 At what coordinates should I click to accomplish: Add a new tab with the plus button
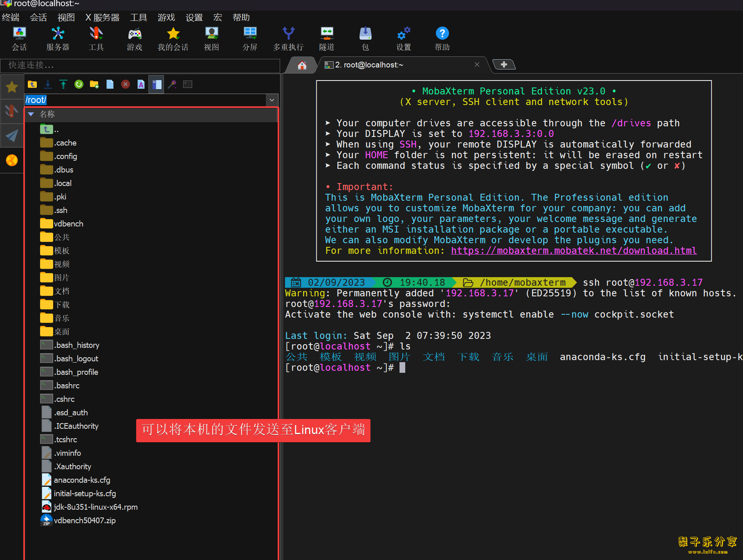pyautogui.click(x=504, y=65)
